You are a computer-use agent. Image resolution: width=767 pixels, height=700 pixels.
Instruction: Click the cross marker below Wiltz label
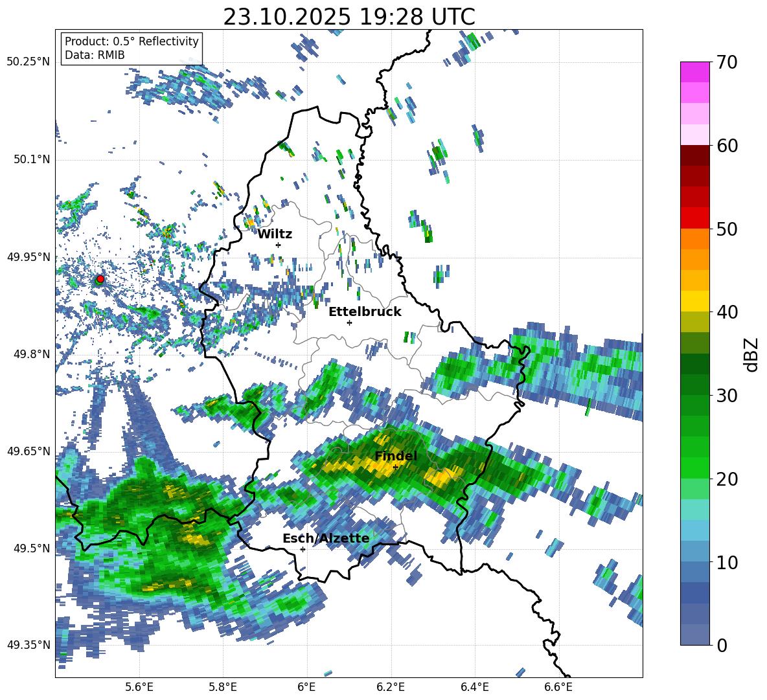coord(279,245)
